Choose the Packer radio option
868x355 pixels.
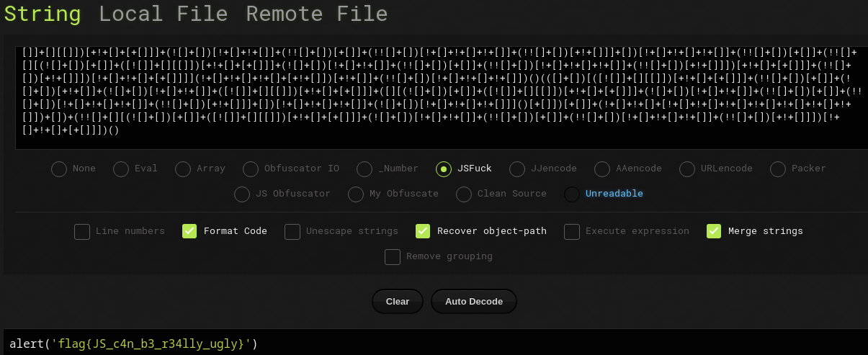click(778, 168)
